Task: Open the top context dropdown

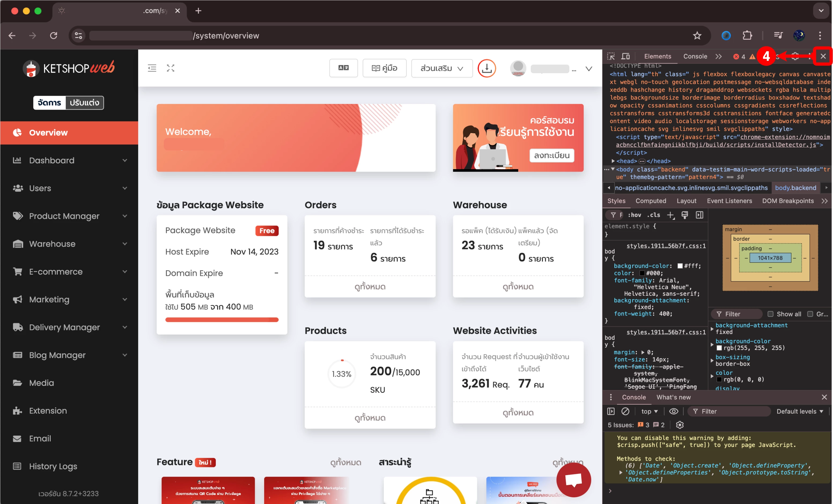Action: [x=650, y=412]
